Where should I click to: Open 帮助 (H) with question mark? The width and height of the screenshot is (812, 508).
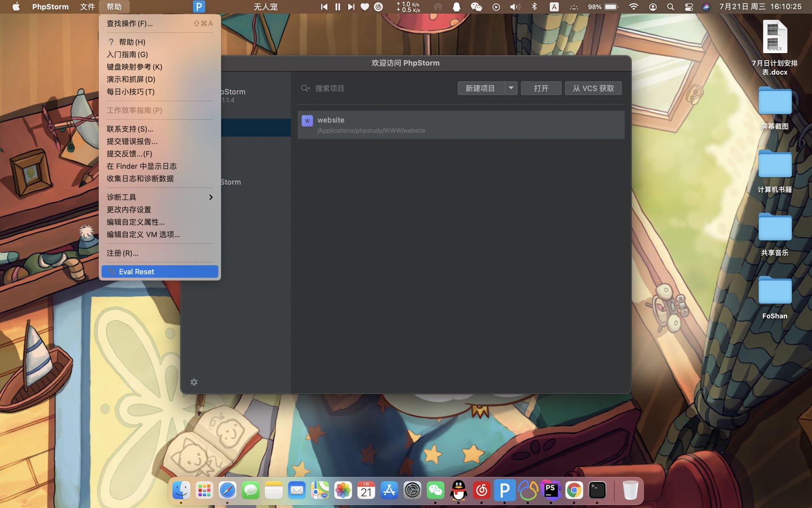(x=160, y=42)
